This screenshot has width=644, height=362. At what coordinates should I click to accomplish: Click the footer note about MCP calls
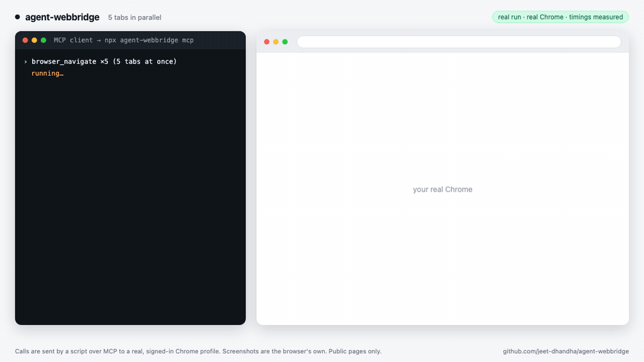198,351
